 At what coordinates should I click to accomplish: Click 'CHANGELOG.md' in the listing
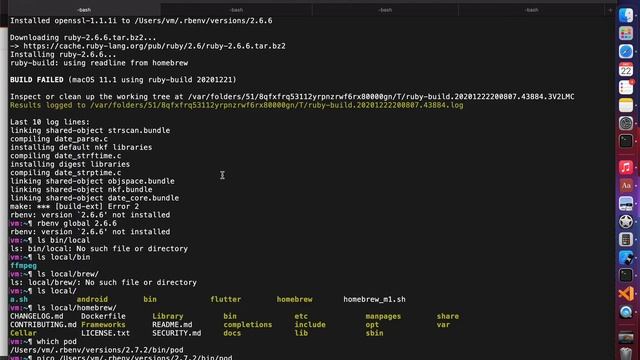point(36,316)
